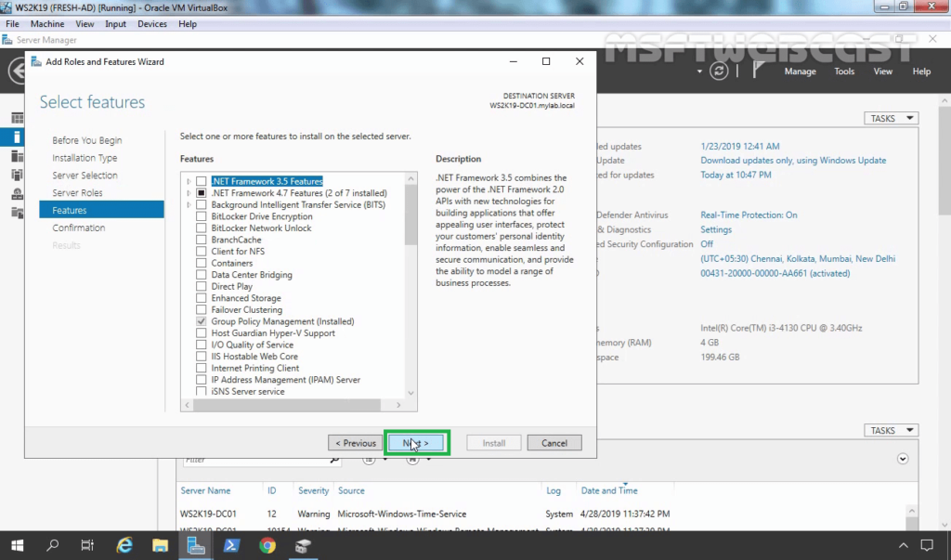
Task: Open the TASKS dropdown in the properties panel
Action: pyautogui.click(x=891, y=118)
